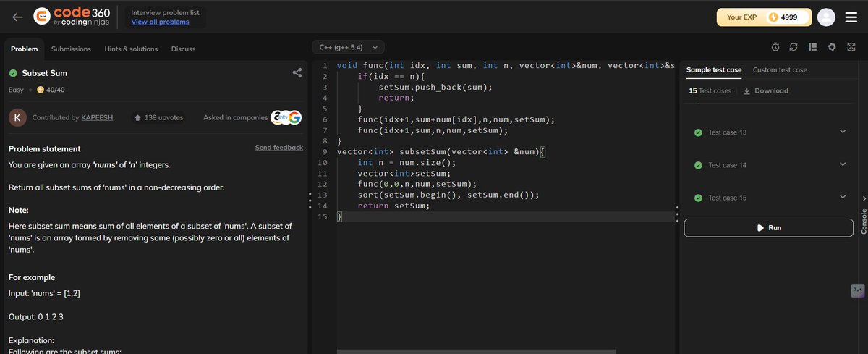Click the 'Note:' heading
868x354 pixels.
pos(18,210)
